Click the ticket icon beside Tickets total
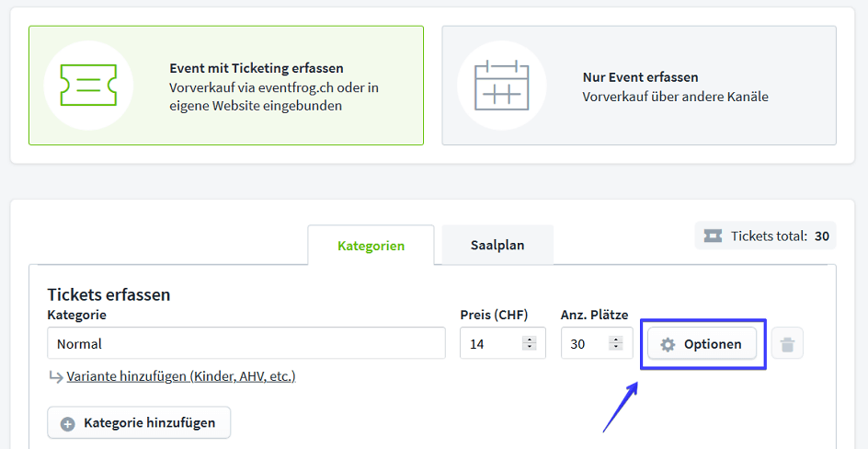The width and height of the screenshot is (868, 449). coord(713,236)
